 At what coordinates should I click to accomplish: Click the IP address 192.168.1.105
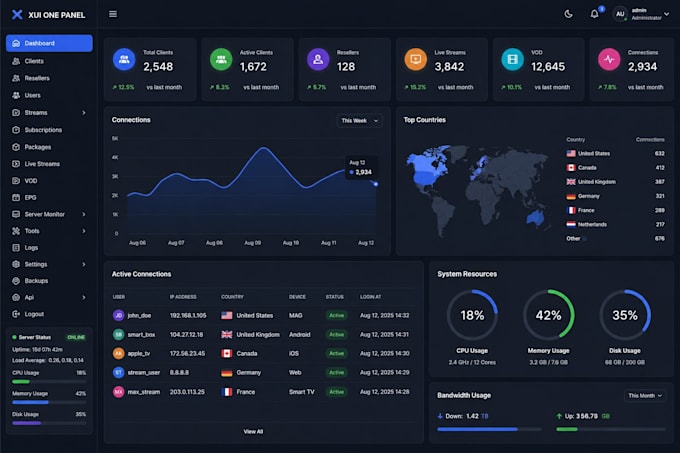(188, 316)
